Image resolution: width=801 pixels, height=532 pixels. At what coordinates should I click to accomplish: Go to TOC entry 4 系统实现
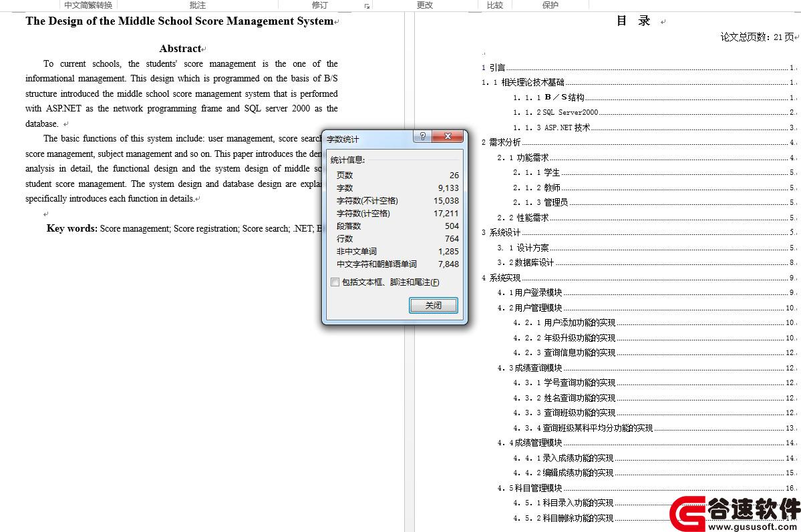[639, 278]
